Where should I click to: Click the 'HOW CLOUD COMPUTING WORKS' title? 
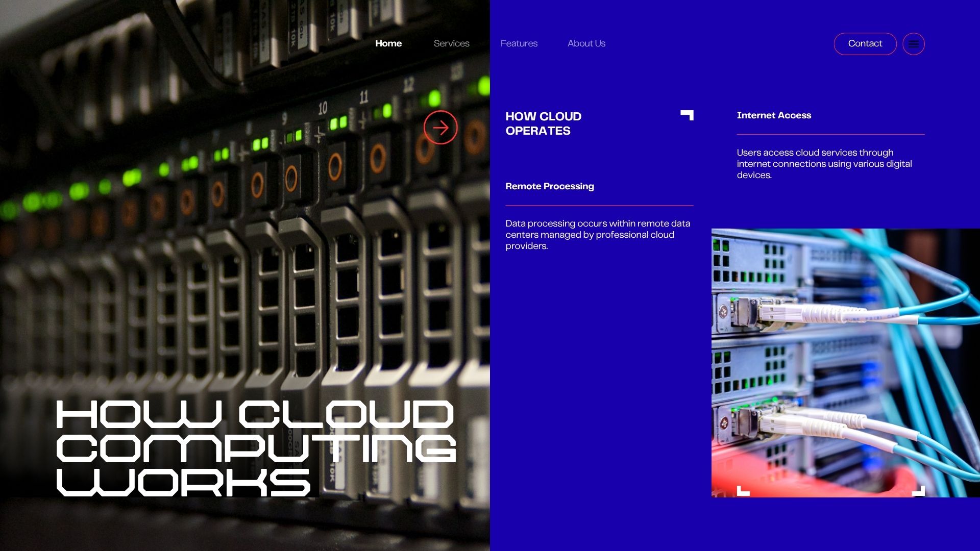(256, 448)
